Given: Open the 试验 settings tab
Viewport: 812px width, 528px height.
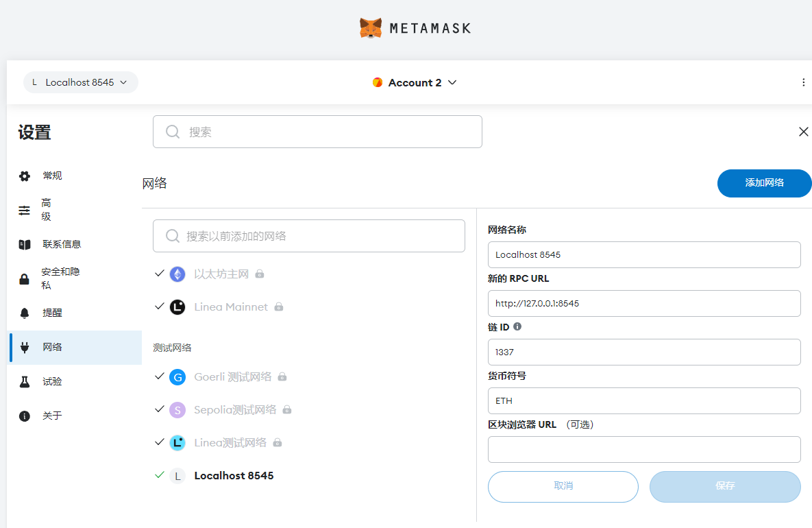Looking at the screenshot, I should point(75,381).
